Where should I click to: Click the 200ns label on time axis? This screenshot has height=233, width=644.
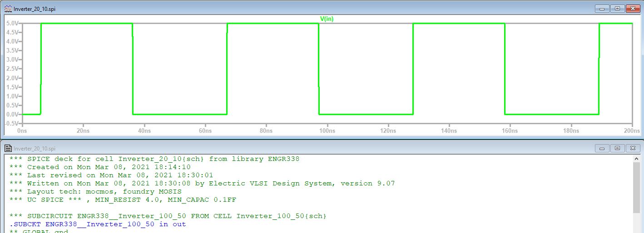631,131
